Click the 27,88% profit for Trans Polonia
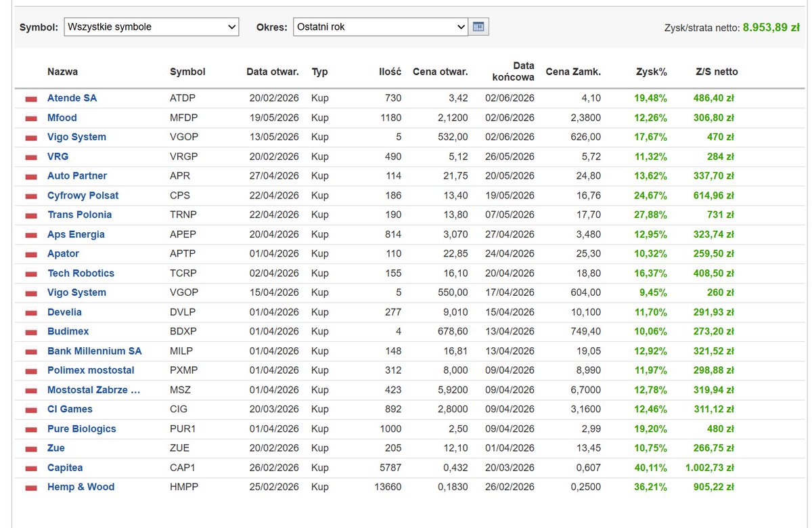The height and width of the screenshot is (528, 812). pos(650,215)
